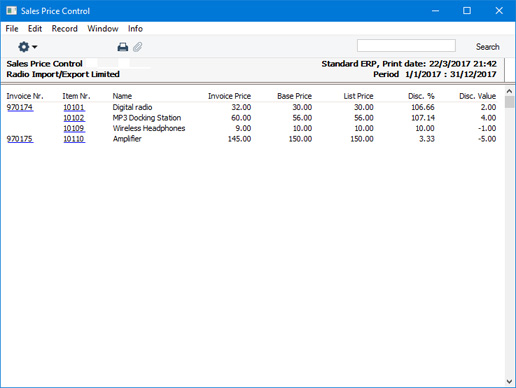Click the scrollbar up arrow
This screenshot has height=388, width=516.
(x=509, y=91)
